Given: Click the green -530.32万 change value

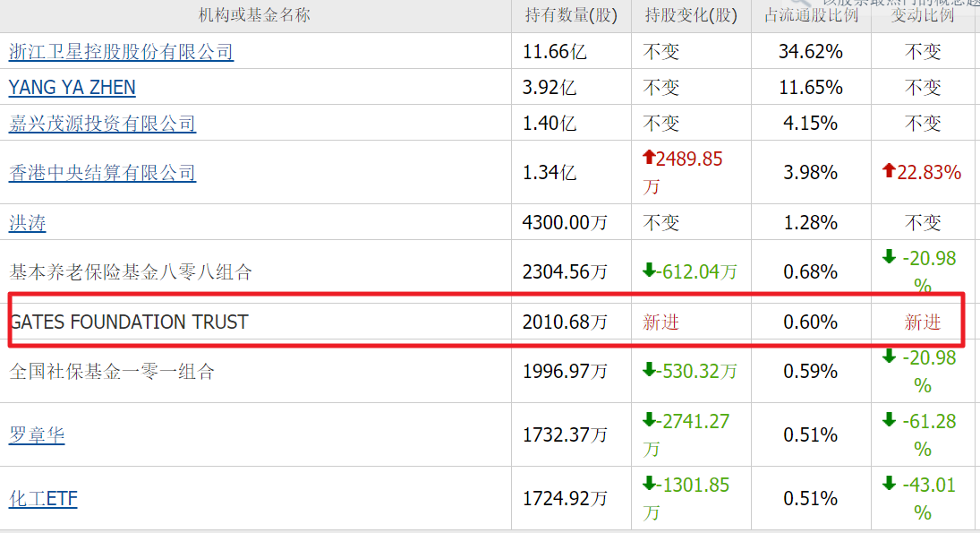Looking at the screenshot, I should 690,371.
